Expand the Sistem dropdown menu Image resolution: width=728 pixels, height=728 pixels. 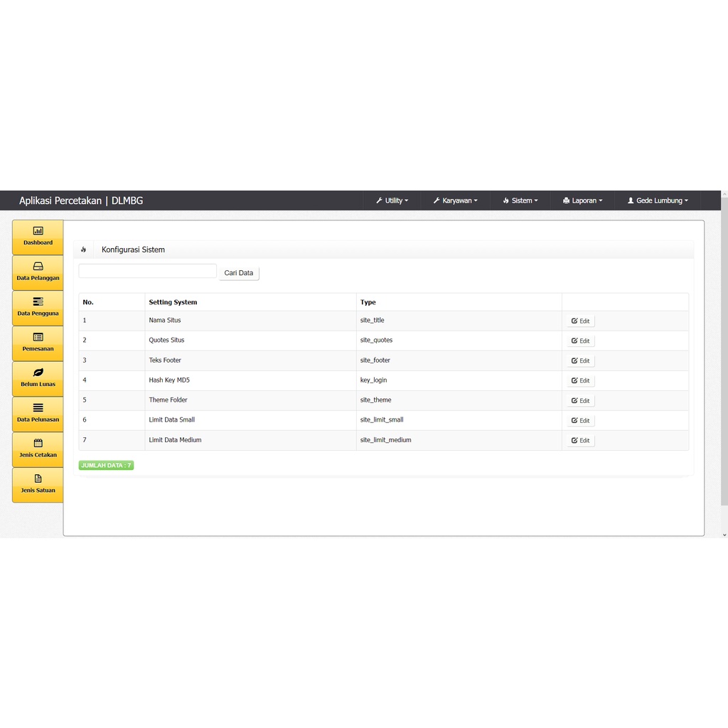(x=520, y=200)
